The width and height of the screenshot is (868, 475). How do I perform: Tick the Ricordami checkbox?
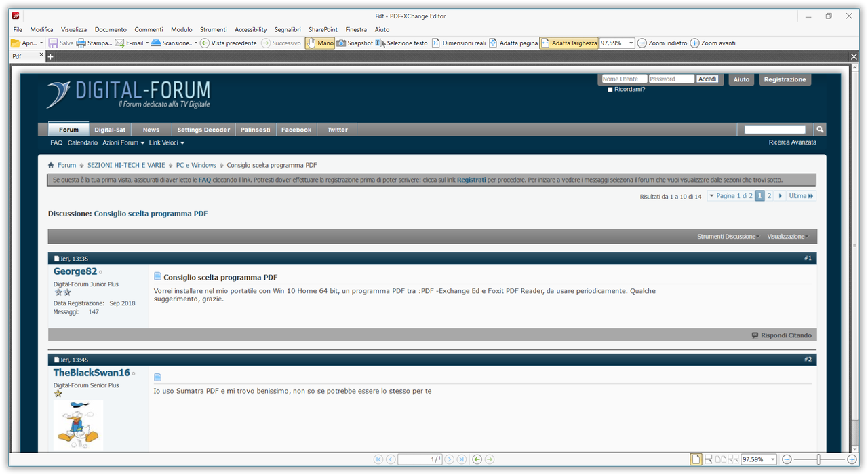pos(610,89)
